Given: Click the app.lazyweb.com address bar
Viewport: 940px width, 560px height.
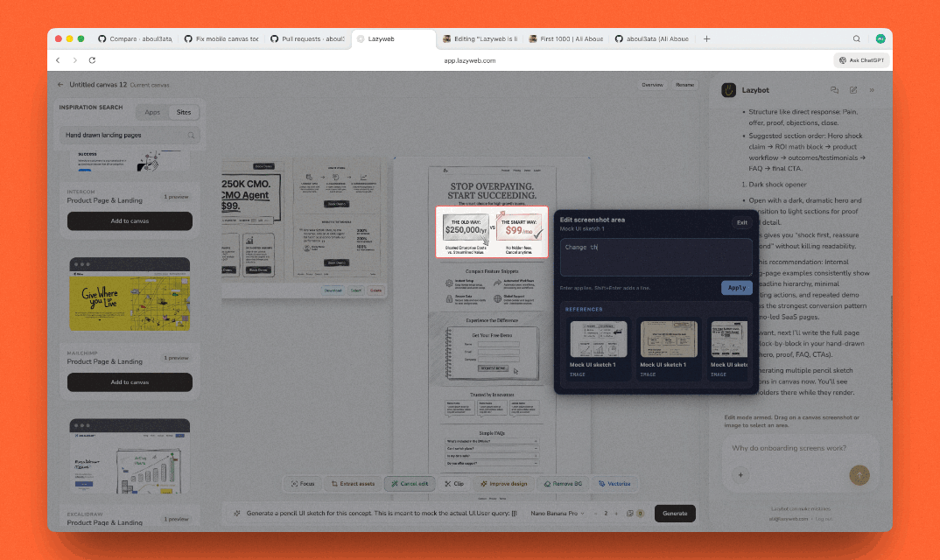Looking at the screenshot, I should tap(469, 60).
